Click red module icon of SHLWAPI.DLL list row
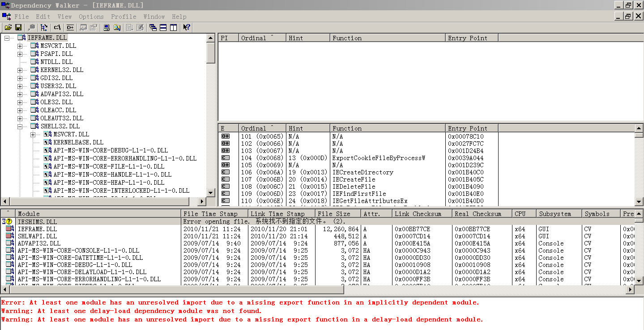The height and width of the screenshot is (330, 644). pos(10,236)
